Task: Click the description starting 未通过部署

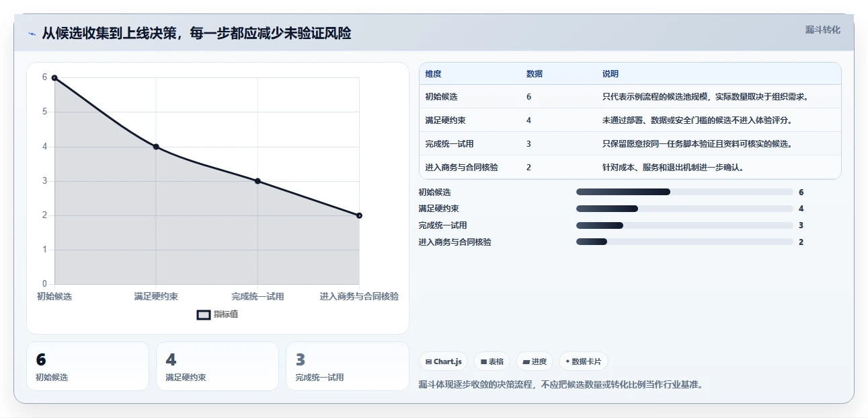Action: point(697,120)
